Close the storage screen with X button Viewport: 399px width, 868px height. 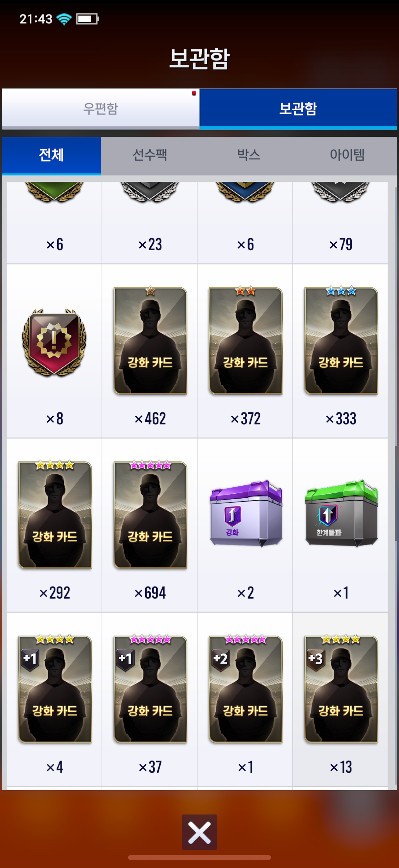(x=199, y=832)
